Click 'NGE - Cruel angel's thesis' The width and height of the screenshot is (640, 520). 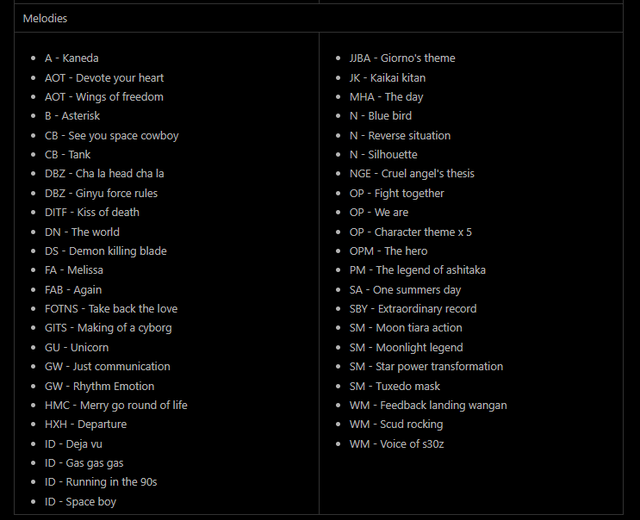coord(412,174)
